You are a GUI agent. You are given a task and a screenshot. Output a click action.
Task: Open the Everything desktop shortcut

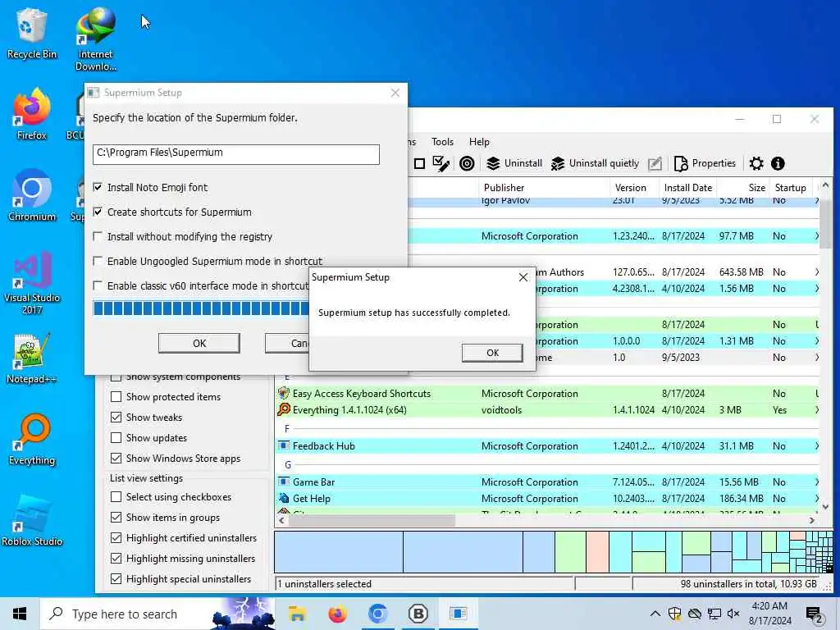[32, 440]
